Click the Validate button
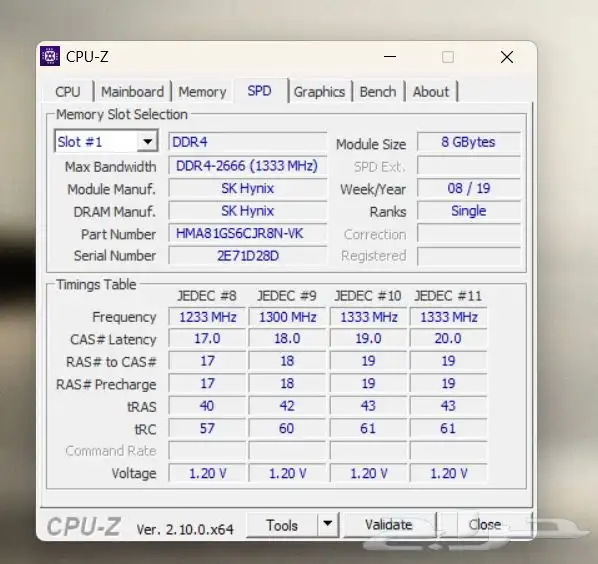The image size is (598, 564). [x=389, y=525]
